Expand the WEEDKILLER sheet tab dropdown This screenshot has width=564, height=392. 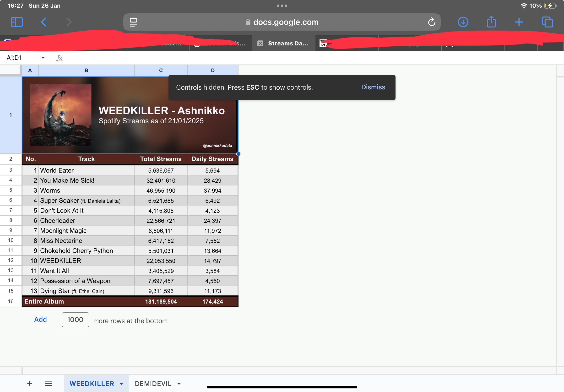pos(121,384)
